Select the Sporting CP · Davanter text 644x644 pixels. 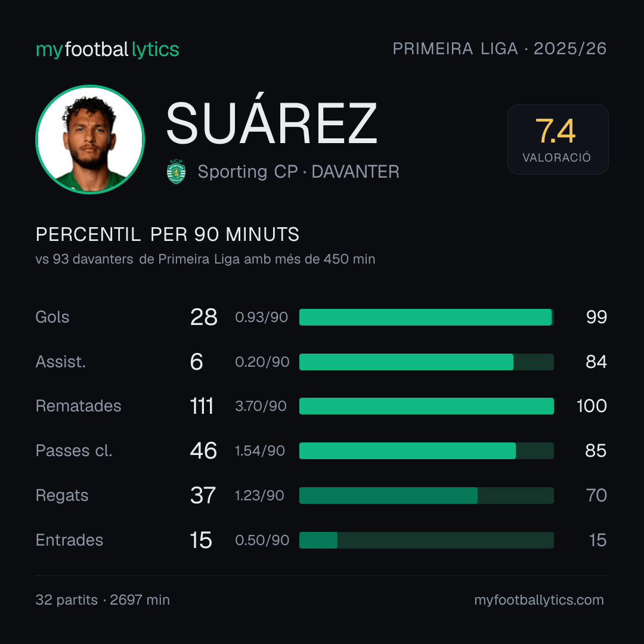(x=299, y=172)
